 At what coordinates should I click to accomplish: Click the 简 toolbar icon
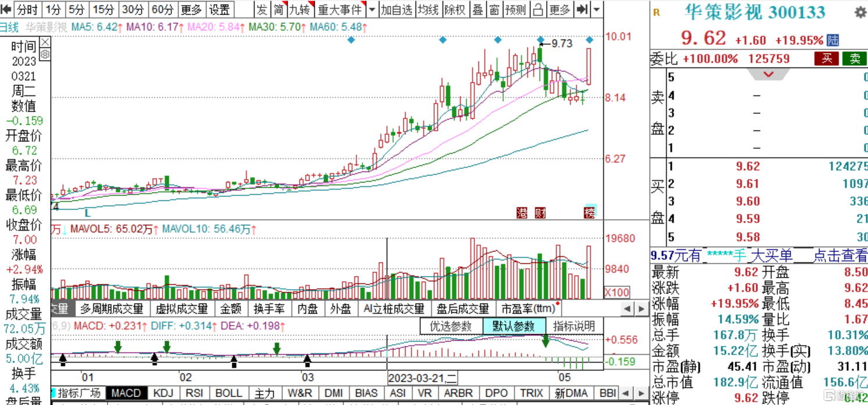click(279, 9)
